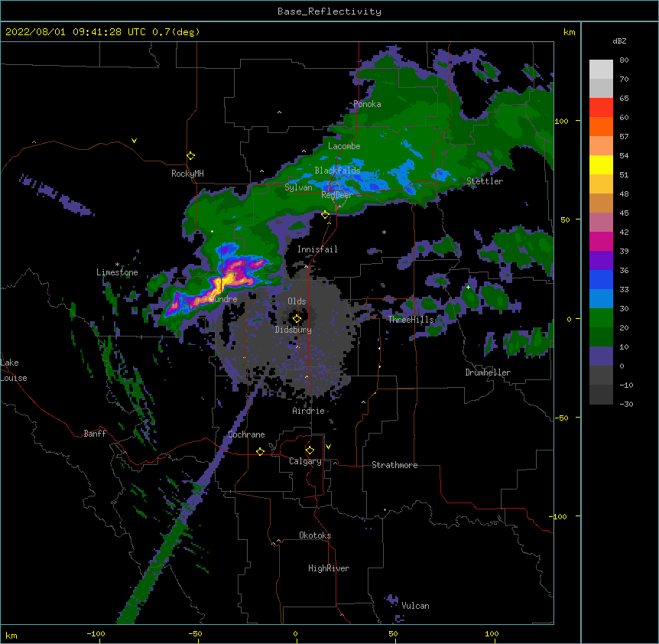Click the Sylvan label on the map
The height and width of the screenshot is (644, 659).
tap(298, 187)
